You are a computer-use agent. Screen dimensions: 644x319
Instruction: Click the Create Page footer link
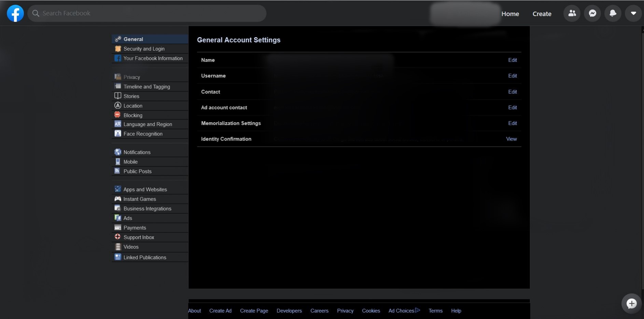[x=254, y=311]
